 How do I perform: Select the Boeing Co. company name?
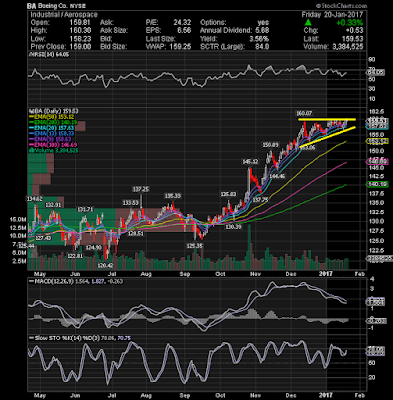tap(53, 6)
